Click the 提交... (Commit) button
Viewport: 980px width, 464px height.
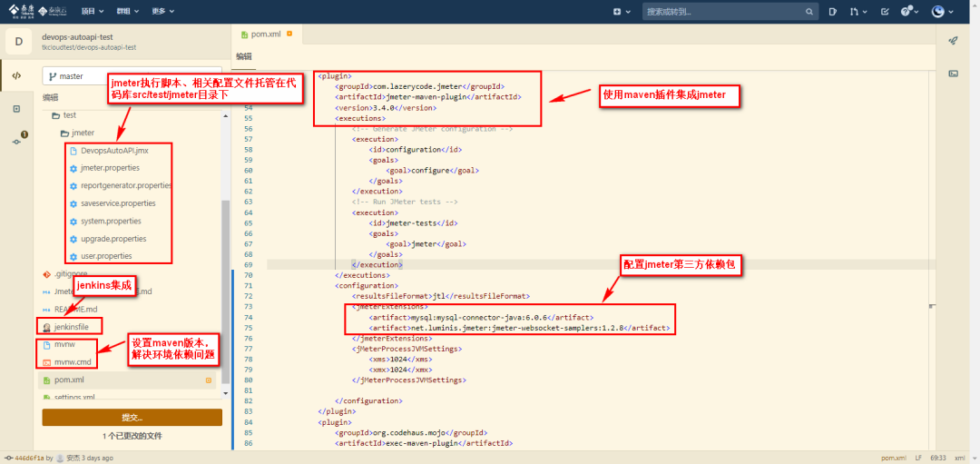[132, 418]
